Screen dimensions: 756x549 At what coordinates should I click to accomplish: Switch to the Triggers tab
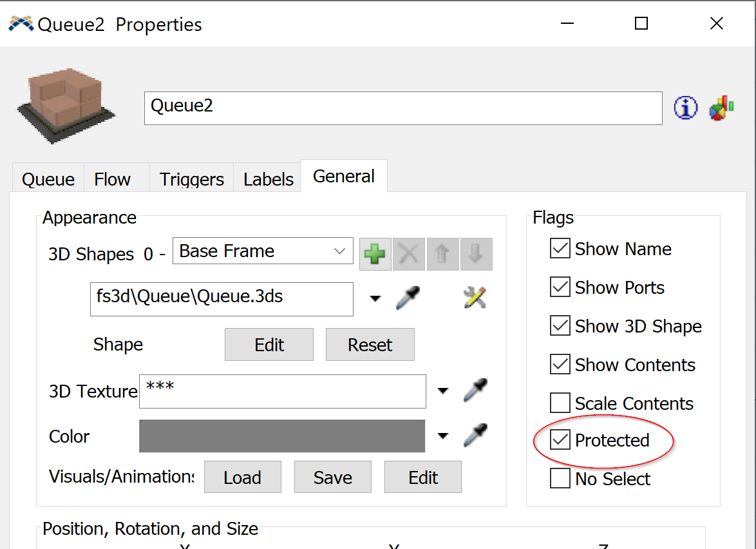pos(191,179)
